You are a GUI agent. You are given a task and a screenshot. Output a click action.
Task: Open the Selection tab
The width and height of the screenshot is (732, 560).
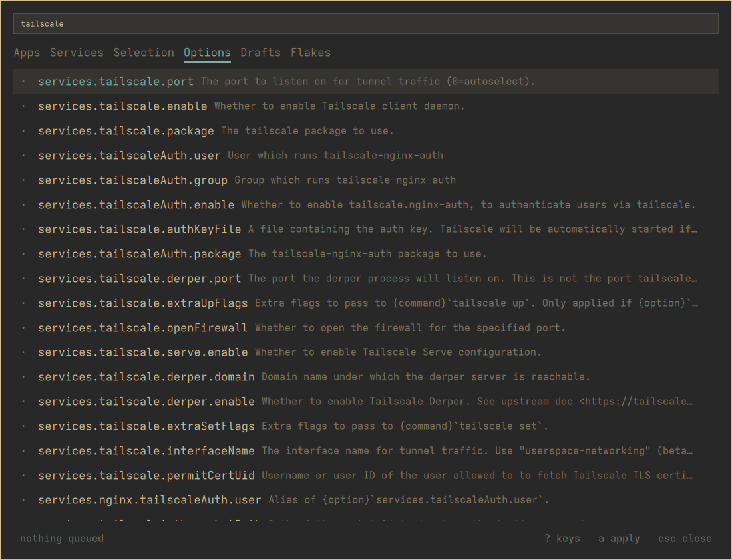coord(144,53)
